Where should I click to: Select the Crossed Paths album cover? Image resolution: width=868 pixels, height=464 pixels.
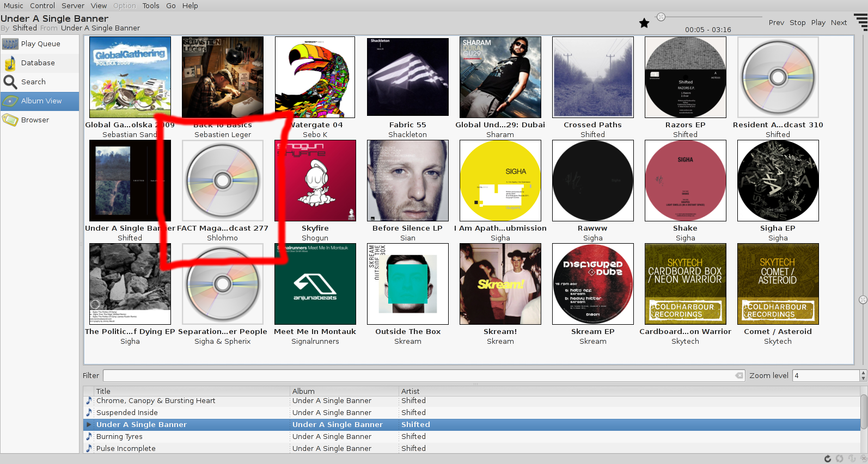click(593, 77)
